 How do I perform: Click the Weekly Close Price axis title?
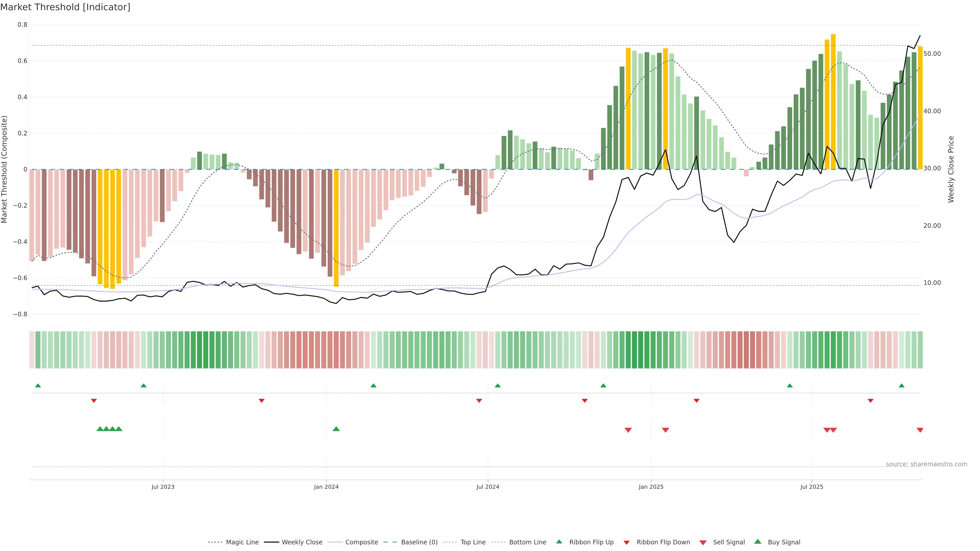(x=951, y=169)
